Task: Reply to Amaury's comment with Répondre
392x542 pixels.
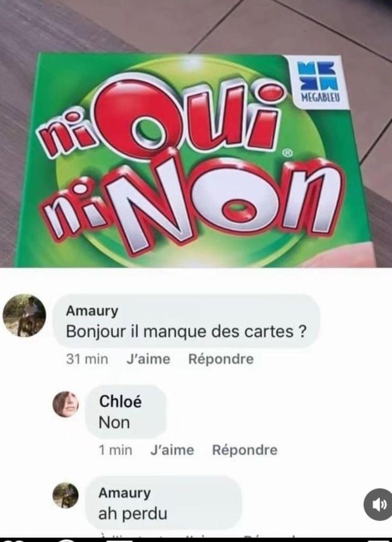Action: 221,359
